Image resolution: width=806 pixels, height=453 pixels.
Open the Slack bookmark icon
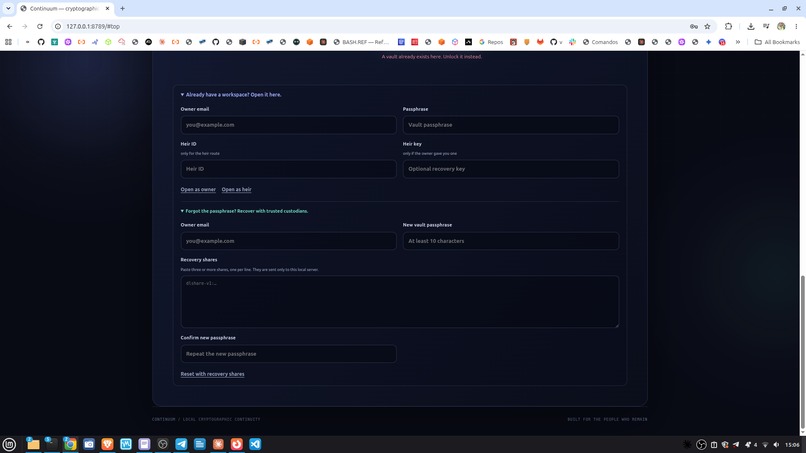point(572,42)
